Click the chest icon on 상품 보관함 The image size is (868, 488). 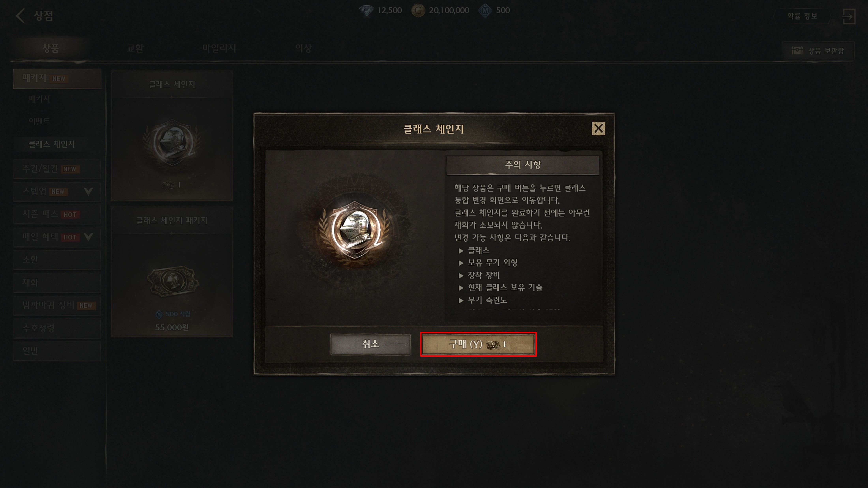797,51
